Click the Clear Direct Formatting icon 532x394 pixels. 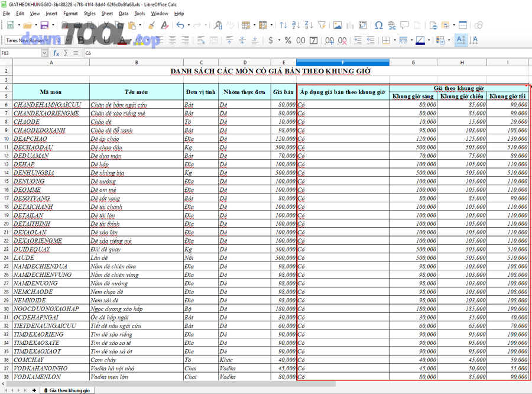164,25
